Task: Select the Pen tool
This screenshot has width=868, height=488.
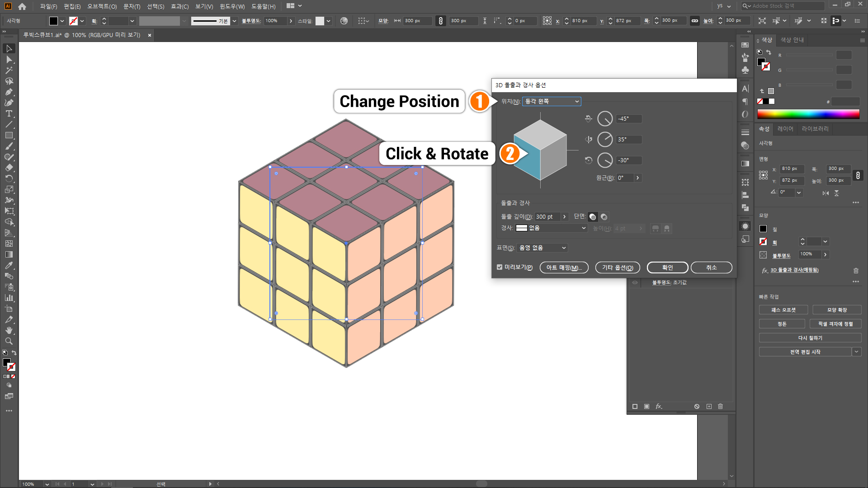Action: click(9, 92)
